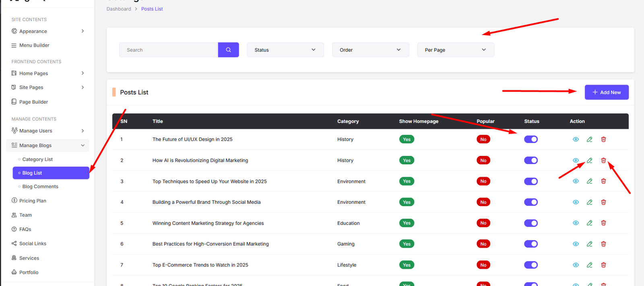
Task: Open the Order dropdown
Action: point(370,50)
